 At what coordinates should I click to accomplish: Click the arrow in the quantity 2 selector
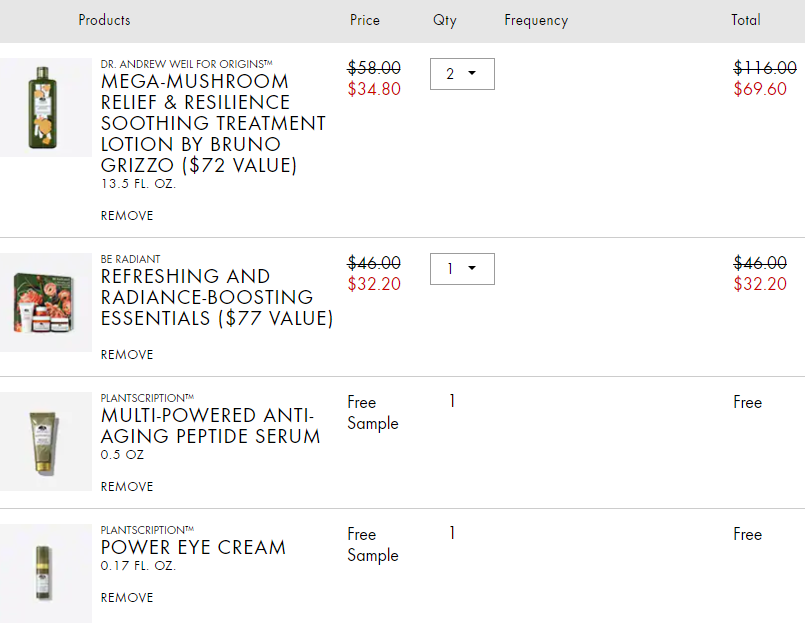pos(472,73)
